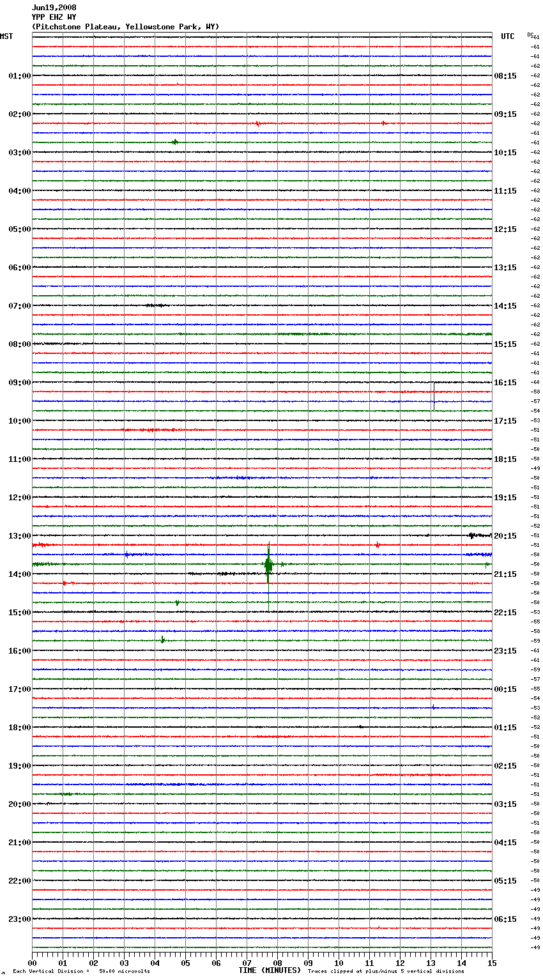
Task: Click the 21:15 UTC time label
Action: click(505, 574)
